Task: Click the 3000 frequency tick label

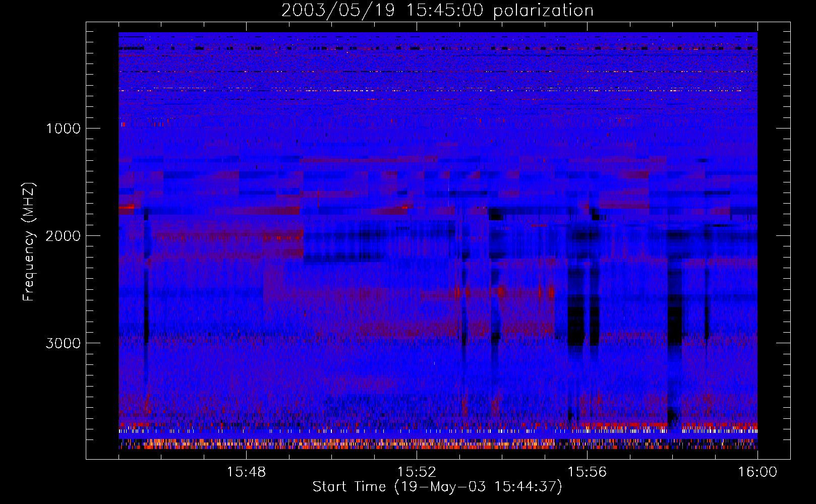Action: (63, 343)
